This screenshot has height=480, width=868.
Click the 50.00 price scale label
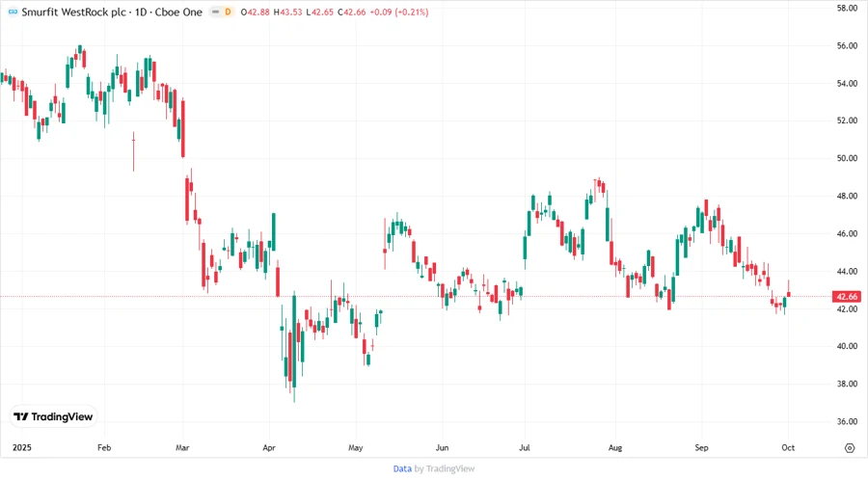[848, 158]
